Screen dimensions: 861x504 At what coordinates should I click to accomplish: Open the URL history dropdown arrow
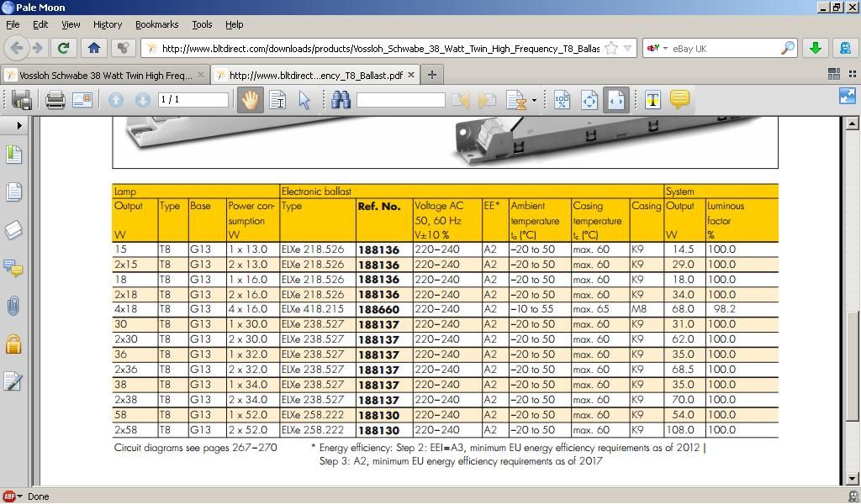[x=628, y=49]
